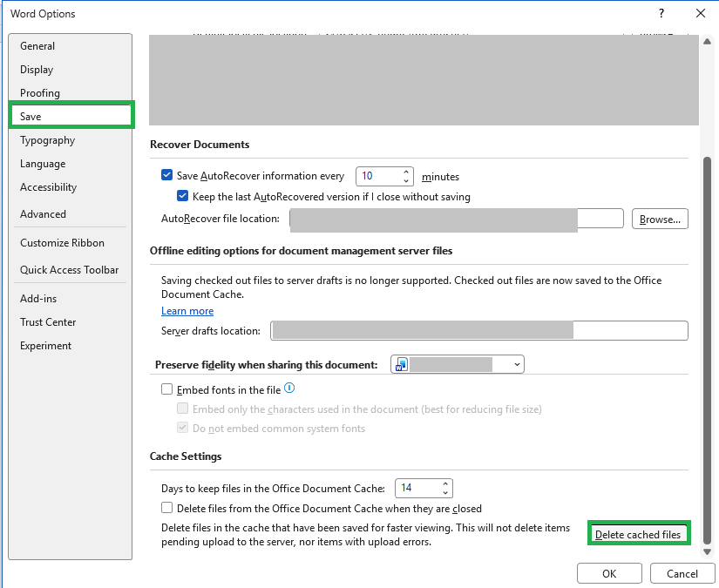Toggle Save AutoRecover information checkbox
The width and height of the screenshot is (719, 588).
click(167, 175)
